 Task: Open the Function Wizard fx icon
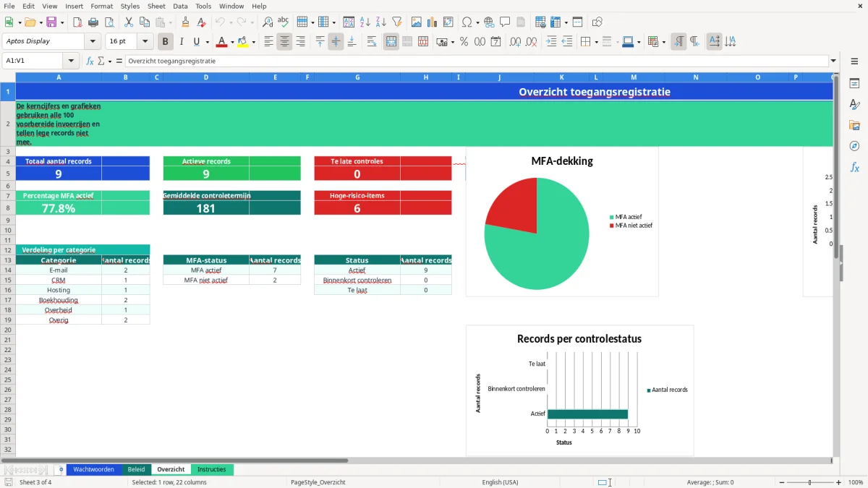coord(90,61)
